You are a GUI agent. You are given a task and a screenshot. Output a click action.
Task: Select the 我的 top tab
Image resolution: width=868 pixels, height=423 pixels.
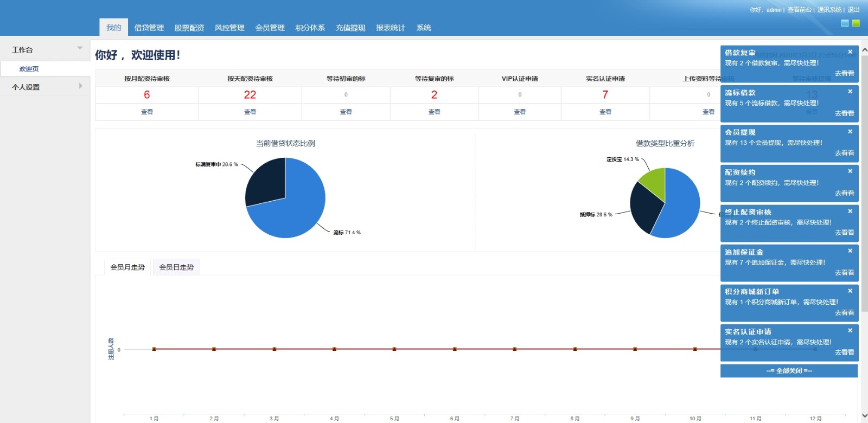click(x=114, y=28)
